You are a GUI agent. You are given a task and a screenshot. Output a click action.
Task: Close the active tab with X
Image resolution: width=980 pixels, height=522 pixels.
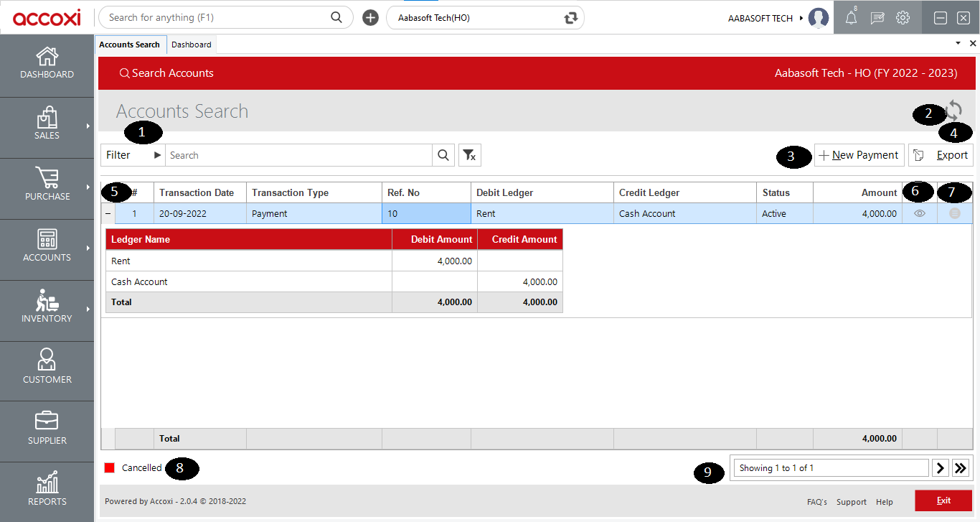(973, 44)
